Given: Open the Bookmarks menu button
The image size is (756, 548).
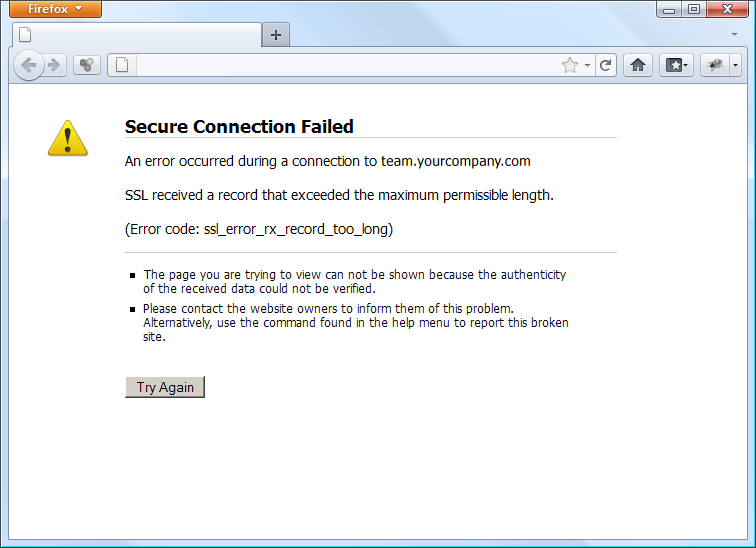Looking at the screenshot, I should [676, 65].
